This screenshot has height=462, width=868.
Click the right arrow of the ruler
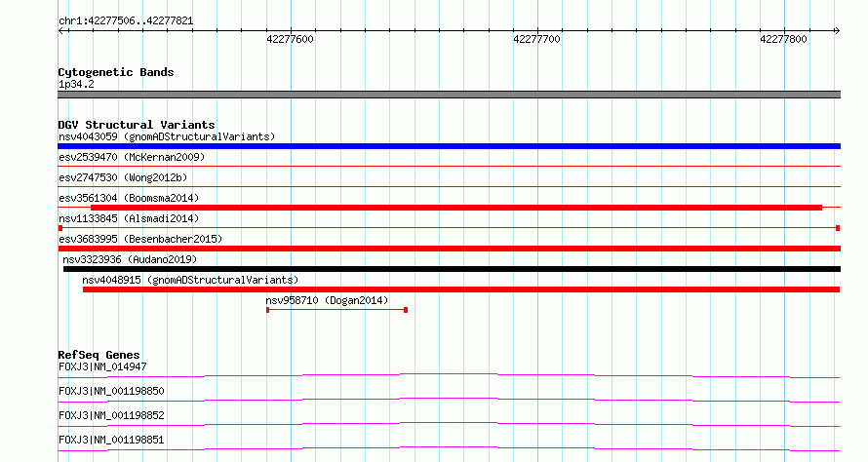(x=837, y=30)
